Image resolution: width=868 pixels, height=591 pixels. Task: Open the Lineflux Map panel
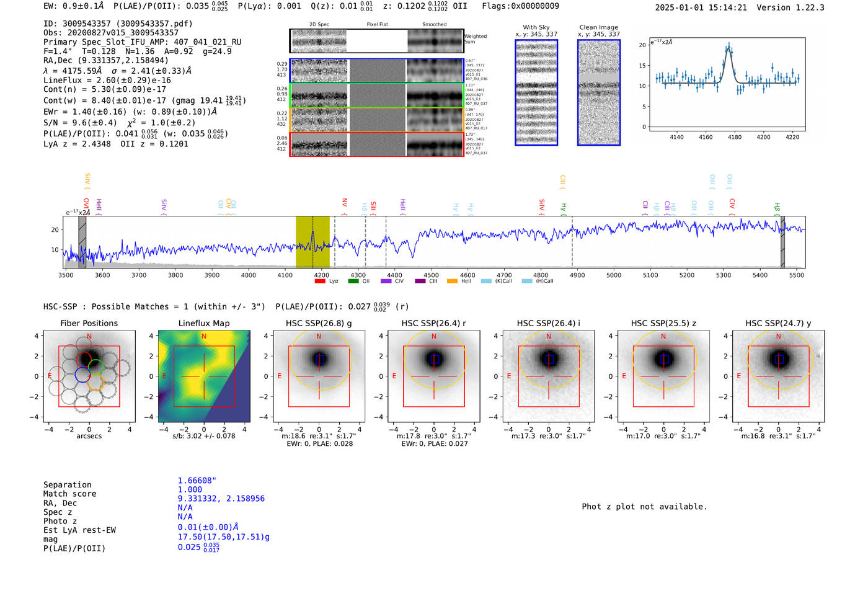click(x=204, y=376)
